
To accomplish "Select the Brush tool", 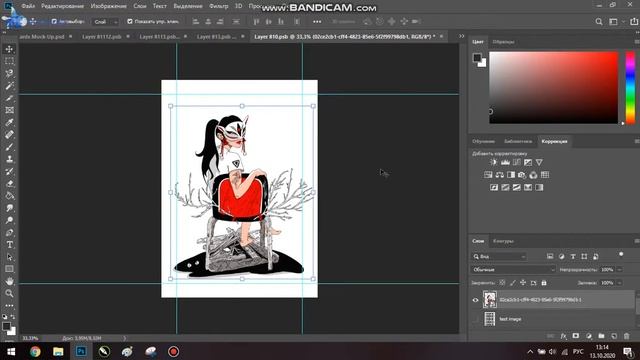I will click(9, 147).
